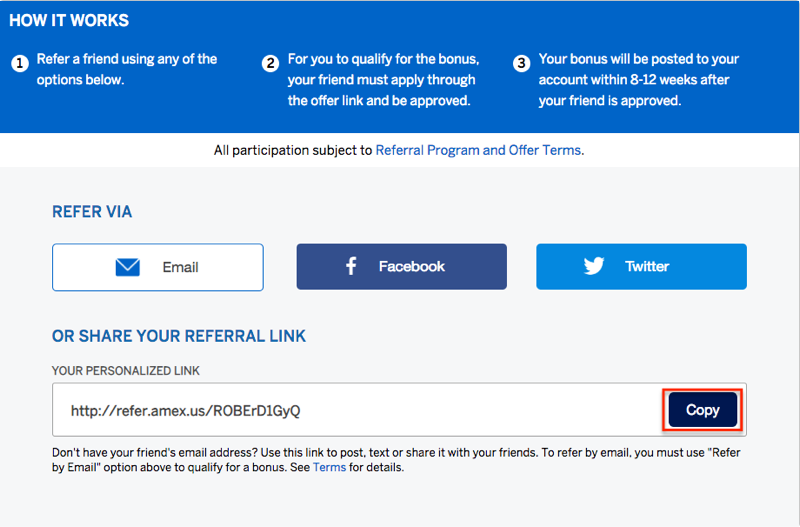Copy the personalized referral link
The height and width of the screenshot is (527, 800).
(703, 410)
